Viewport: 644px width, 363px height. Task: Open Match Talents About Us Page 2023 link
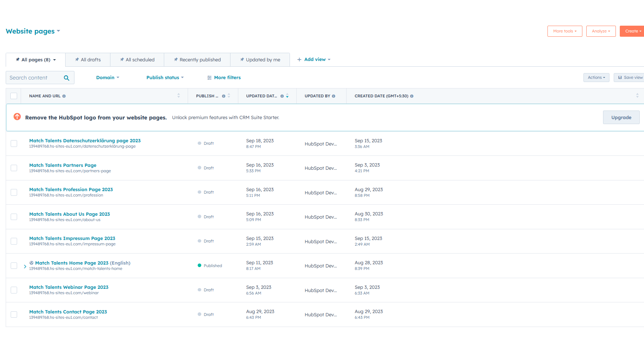point(69,214)
